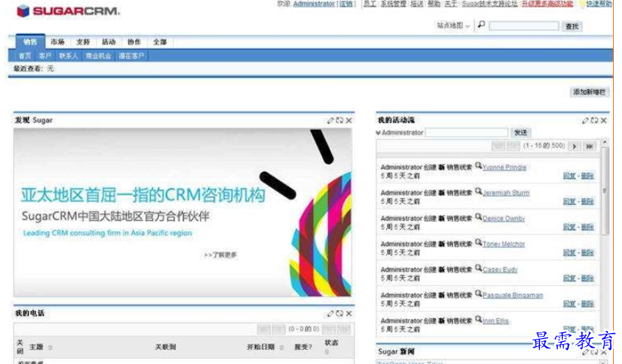Viewport: 622px width, 364px height.
Task: Open 客户 in the blue submenu
Action: pos(45,56)
